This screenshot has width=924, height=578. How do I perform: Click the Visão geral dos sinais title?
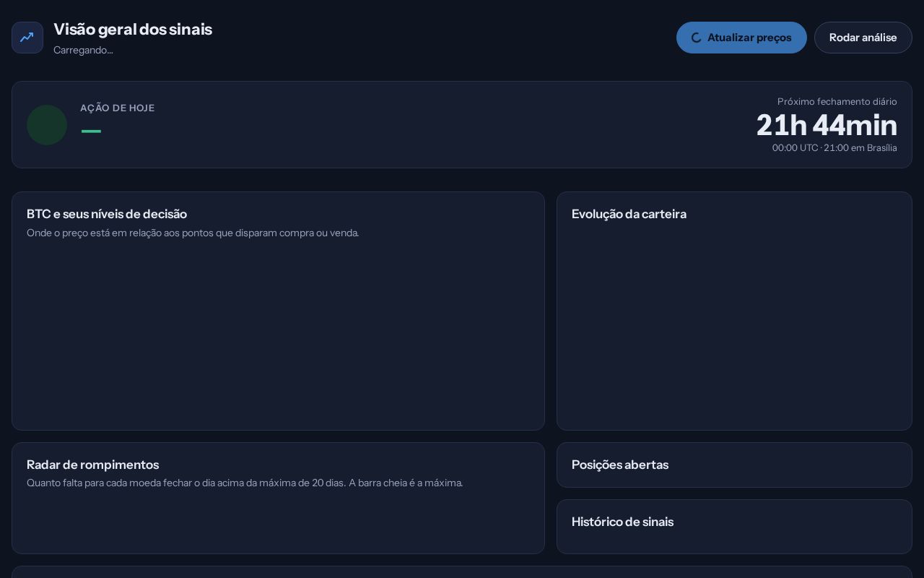(133, 30)
